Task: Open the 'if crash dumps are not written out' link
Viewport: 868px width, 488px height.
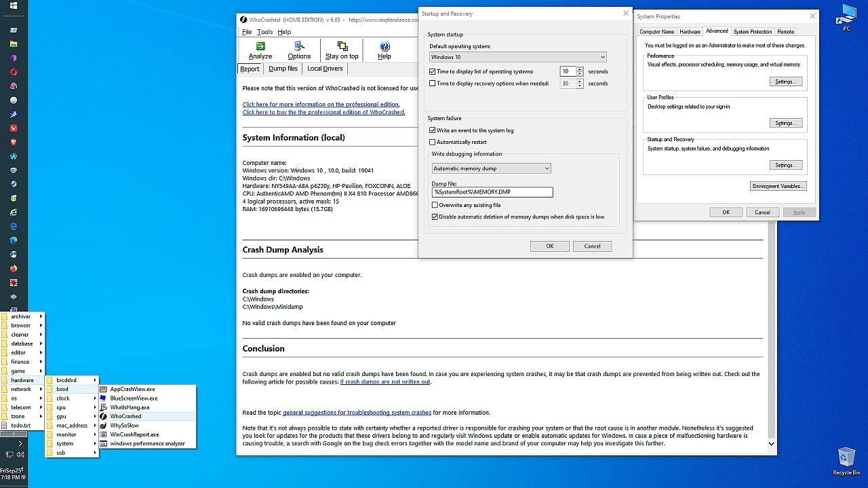Action: tap(385, 382)
